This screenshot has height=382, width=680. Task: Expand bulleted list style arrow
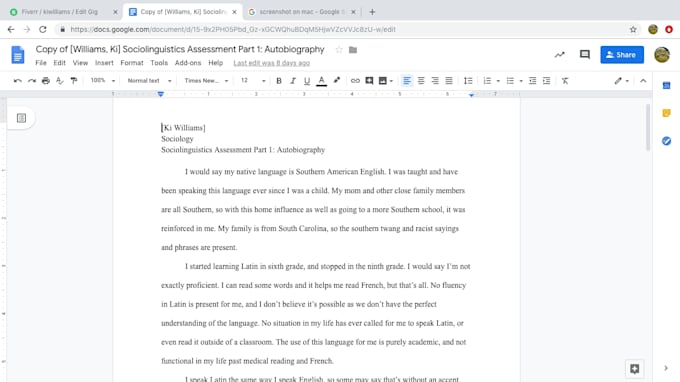(x=521, y=81)
